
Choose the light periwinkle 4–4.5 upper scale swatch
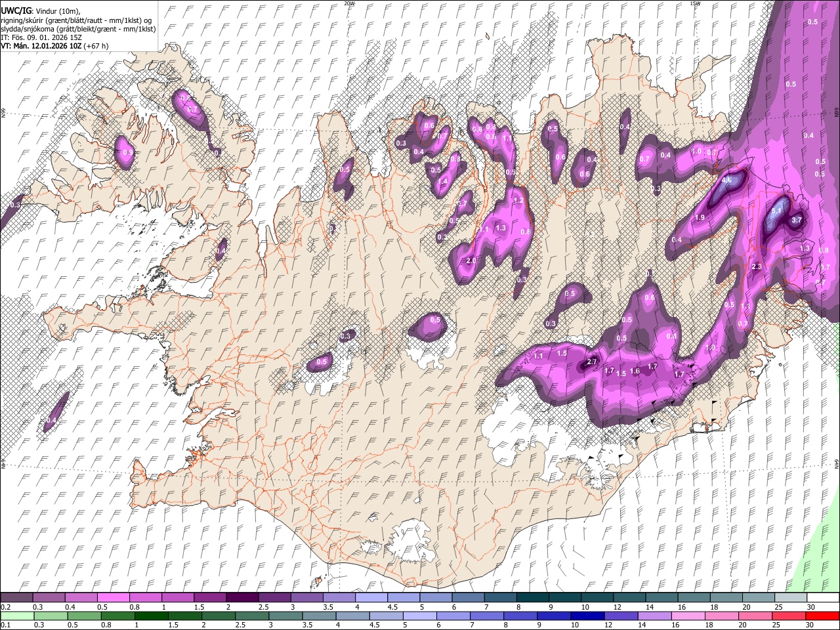tap(371, 598)
